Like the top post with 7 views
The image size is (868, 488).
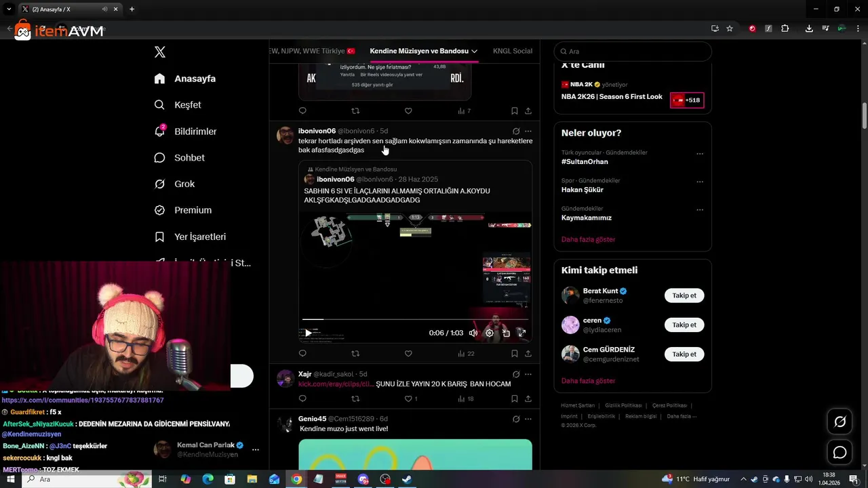coord(408,110)
